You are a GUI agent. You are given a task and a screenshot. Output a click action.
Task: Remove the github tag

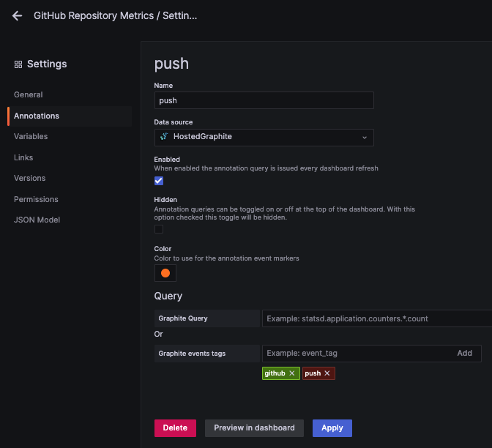[x=292, y=373]
